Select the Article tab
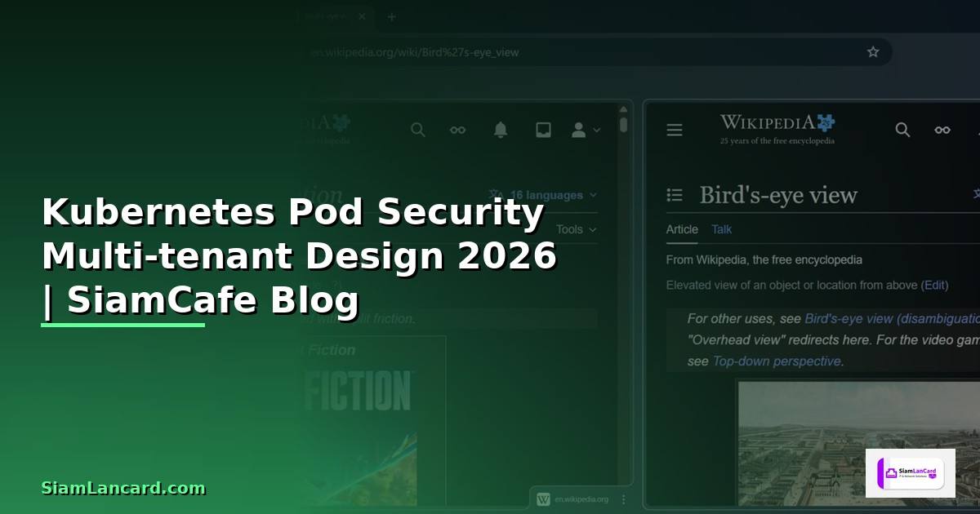Image resolution: width=980 pixels, height=514 pixels. pyautogui.click(x=682, y=229)
